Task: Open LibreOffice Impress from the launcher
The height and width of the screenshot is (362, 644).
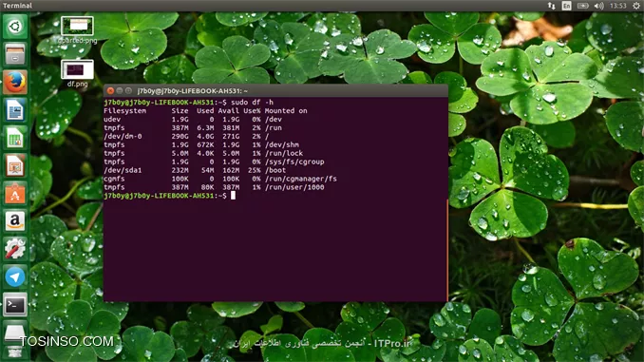Action: [15, 165]
